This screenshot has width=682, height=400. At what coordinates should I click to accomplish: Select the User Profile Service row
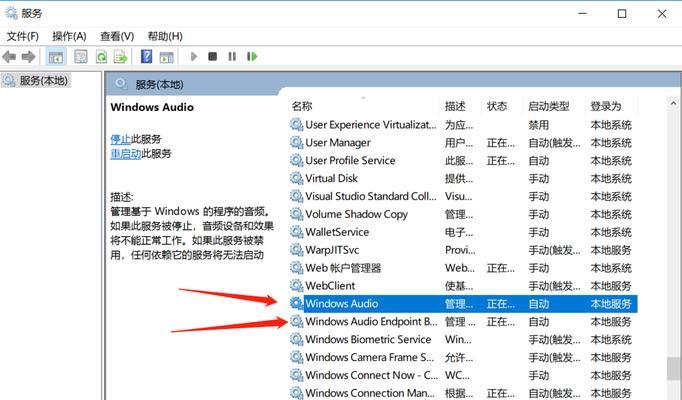463,161
